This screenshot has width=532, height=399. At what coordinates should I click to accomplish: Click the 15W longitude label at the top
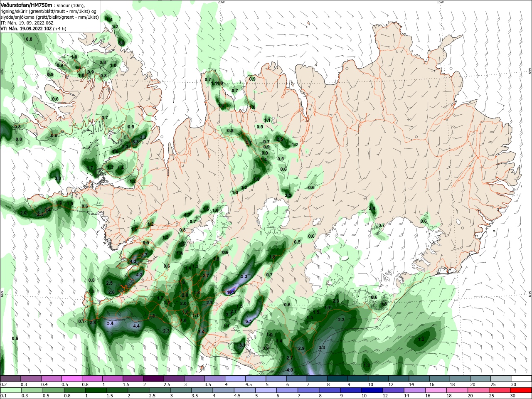440,2
